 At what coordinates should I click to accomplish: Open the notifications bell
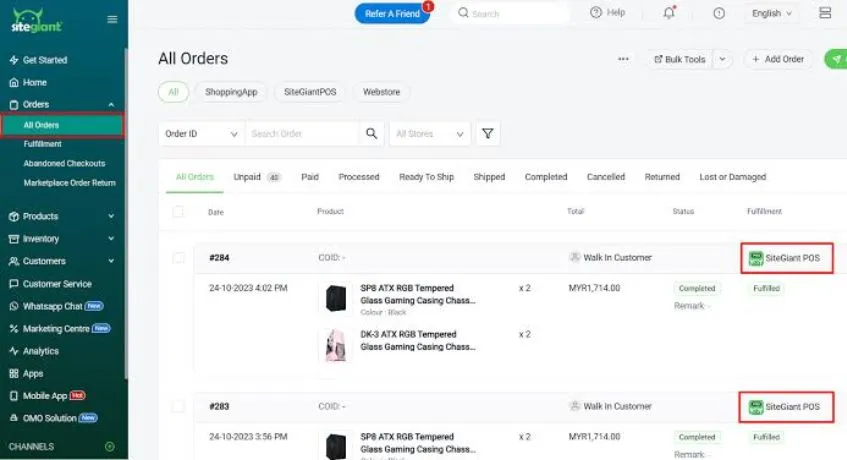pos(669,13)
